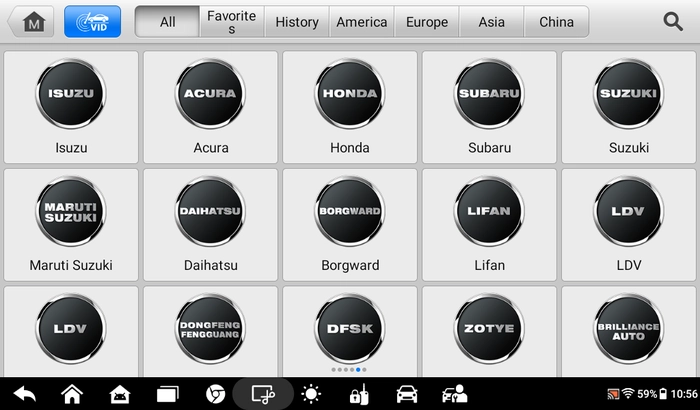The height and width of the screenshot is (410, 700).
Task: Tap the Daihatsu text label
Action: click(x=211, y=265)
